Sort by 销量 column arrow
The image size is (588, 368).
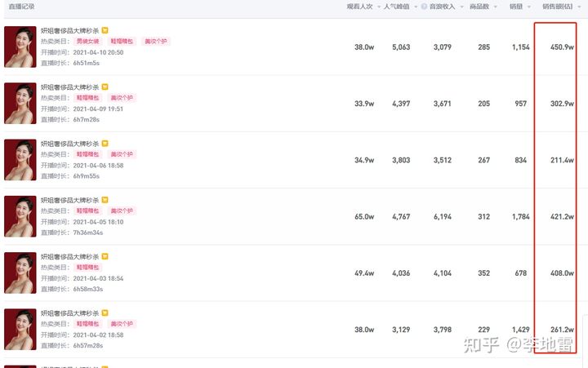(528, 7)
